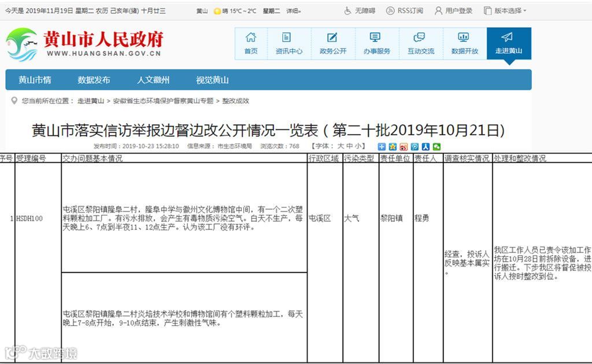Screen dimensions: 592x364
Task: Open the 办事服务 services section
Action: click(377, 43)
